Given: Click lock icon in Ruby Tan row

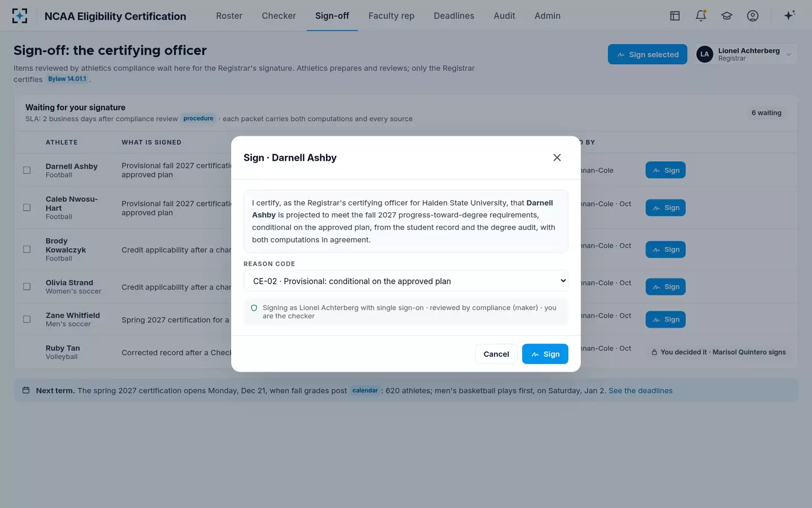Looking at the screenshot, I should (x=655, y=352).
